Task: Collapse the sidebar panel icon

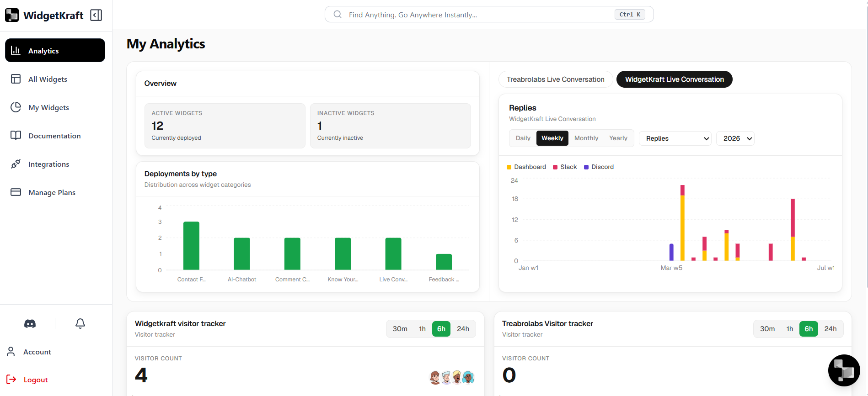Action: pos(96,15)
